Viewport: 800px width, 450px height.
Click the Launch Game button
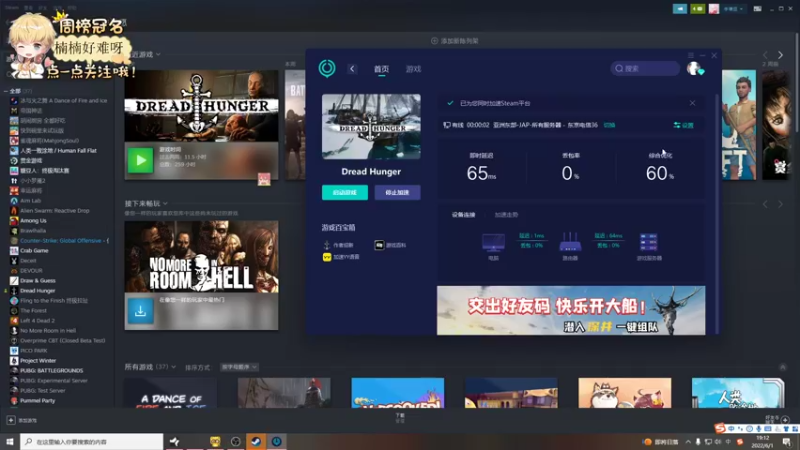coord(345,192)
